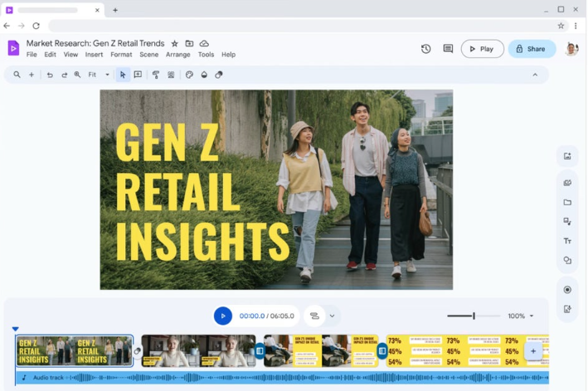Open the theme palette icon
Screen dimensions: 588x391
(189, 75)
